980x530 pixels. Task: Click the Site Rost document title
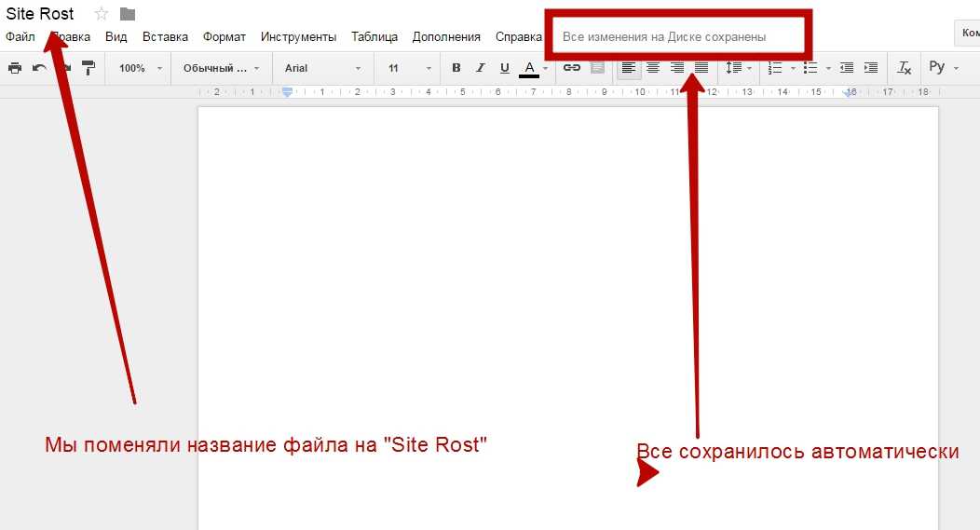point(40,14)
